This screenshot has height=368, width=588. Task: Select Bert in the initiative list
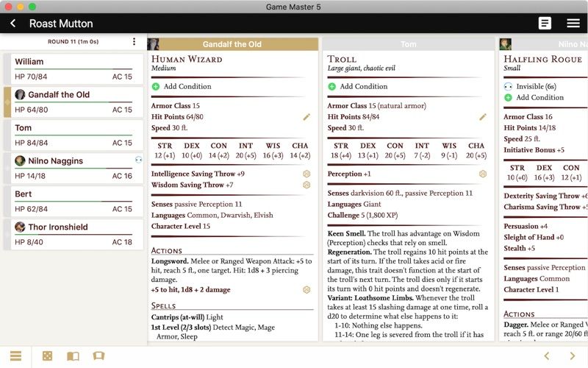tap(73, 201)
